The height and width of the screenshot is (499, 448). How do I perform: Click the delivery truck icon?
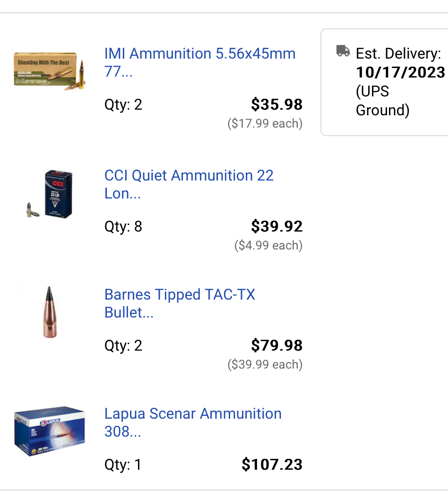(x=343, y=51)
